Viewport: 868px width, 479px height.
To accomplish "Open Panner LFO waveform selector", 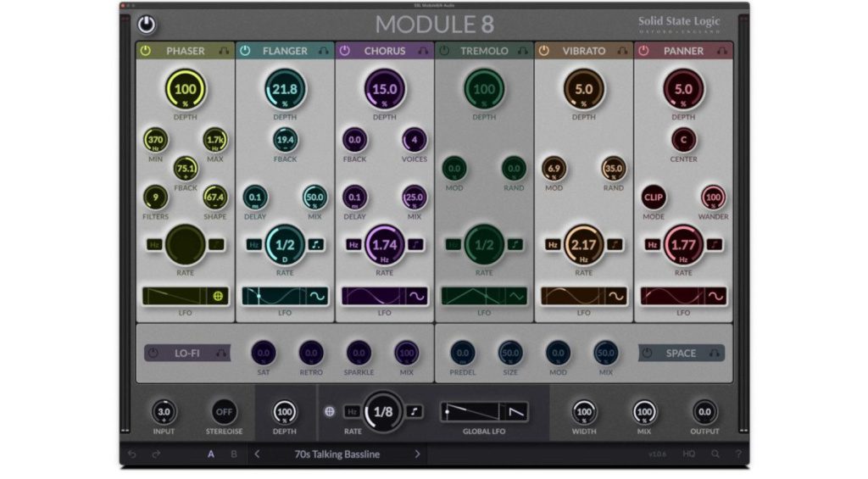I will point(715,296).
